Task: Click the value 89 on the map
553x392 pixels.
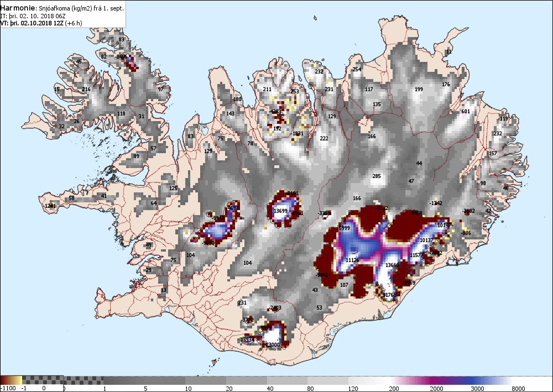Action: point(136,156)
